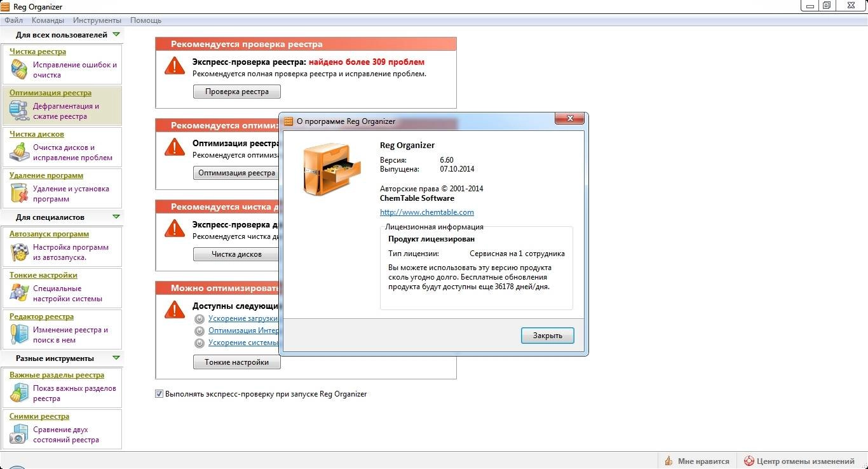Image resolution: width=868 pixels, height=469 pixels.
Task: Click the thumbs-up Мне нравится icon
Action: pos(668,461)
